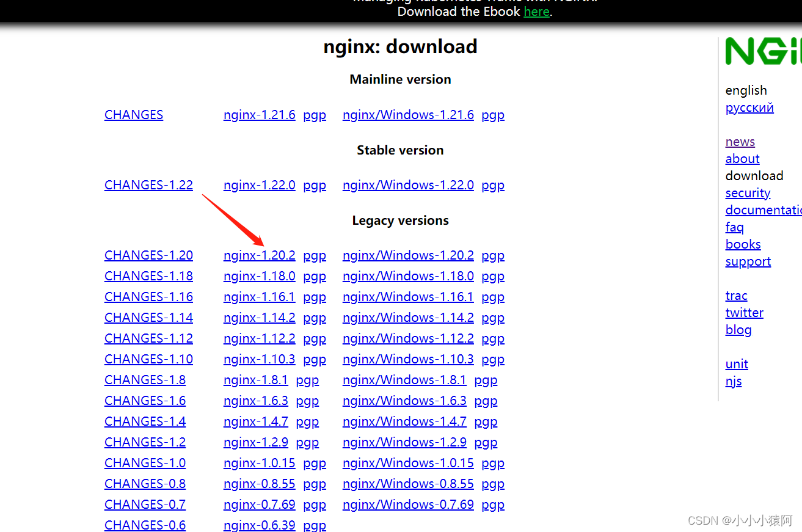Screen dimensions: 802x532
Task: Download nginx/Windows-1.22.0 stable build
Action: point(408,184)
